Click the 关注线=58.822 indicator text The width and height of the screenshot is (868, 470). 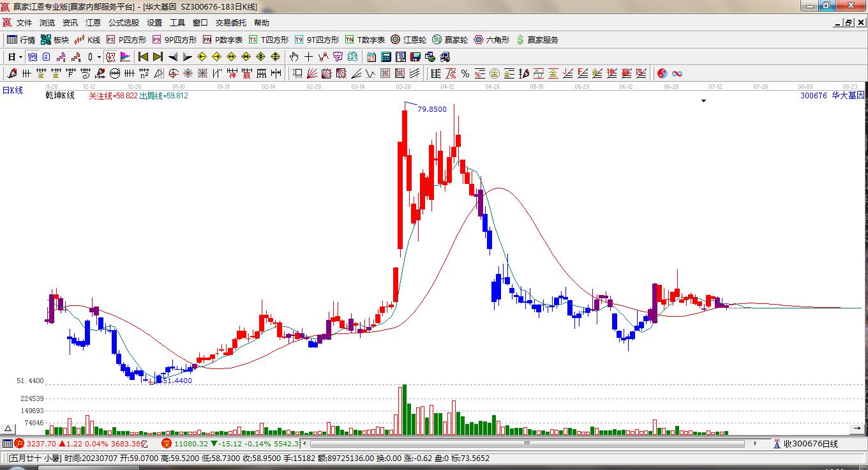click(x=113, y=96)
